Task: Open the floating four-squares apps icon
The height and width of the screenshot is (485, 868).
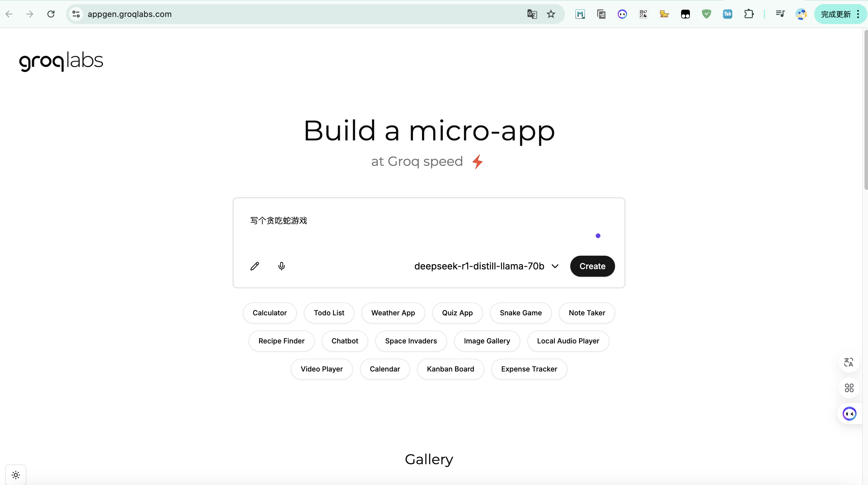Action: [x=848, y=388]
